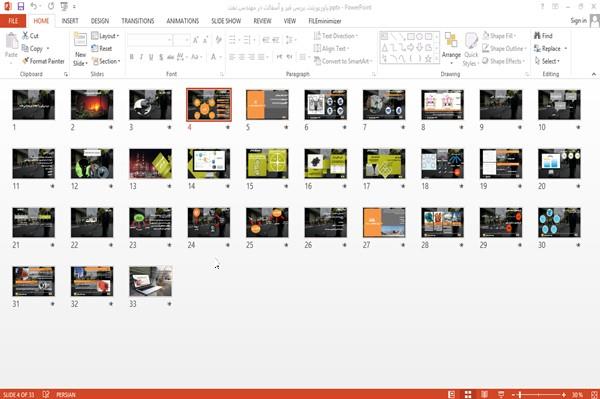The height and width of the screenshot is (399, 600).
Task: Click the Find binoculars button
Action: pyautogui.click(x=543, y=36)
